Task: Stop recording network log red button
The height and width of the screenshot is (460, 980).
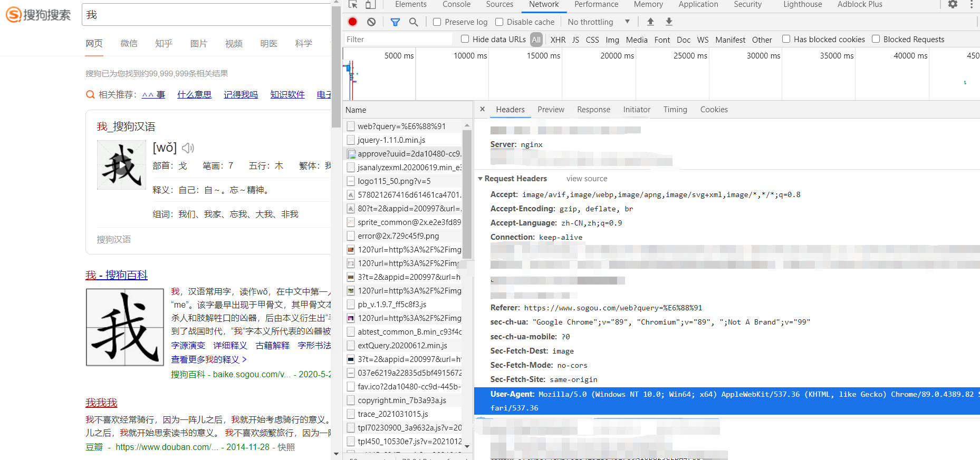Action: click(x=353, y=22)
